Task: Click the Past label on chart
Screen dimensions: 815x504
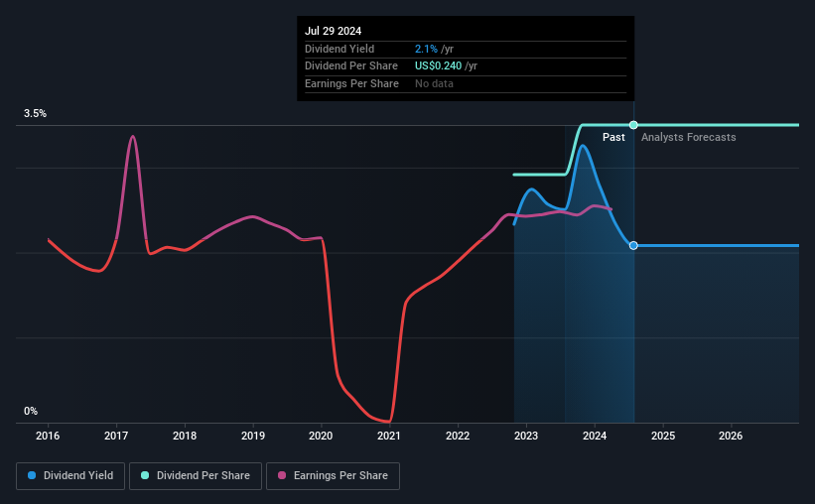Action: [x=613, y=137]
